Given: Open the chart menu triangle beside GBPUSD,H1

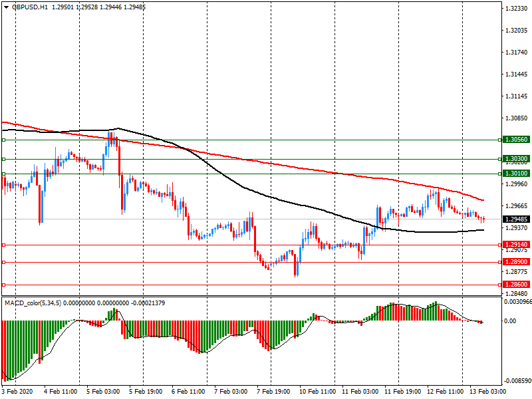Looking at the screenshot, I should tap(6, 7).
